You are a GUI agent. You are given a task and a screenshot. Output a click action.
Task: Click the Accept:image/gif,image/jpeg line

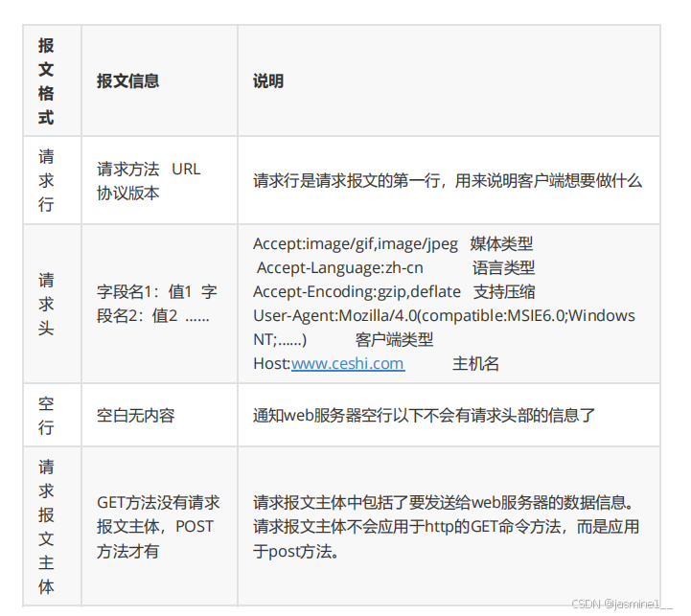click(356, 243)
